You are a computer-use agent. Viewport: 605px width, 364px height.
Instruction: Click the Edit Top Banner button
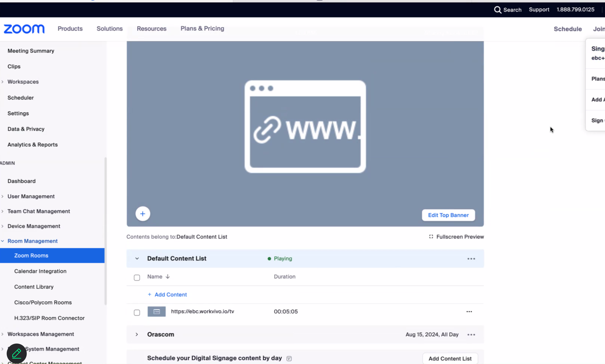(448, 215)
